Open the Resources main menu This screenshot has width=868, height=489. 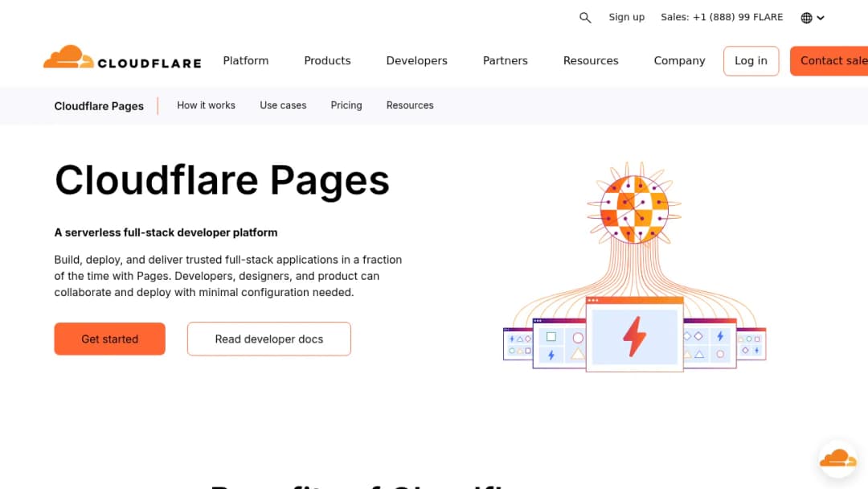pyautogui.click(x=591, y=60)
